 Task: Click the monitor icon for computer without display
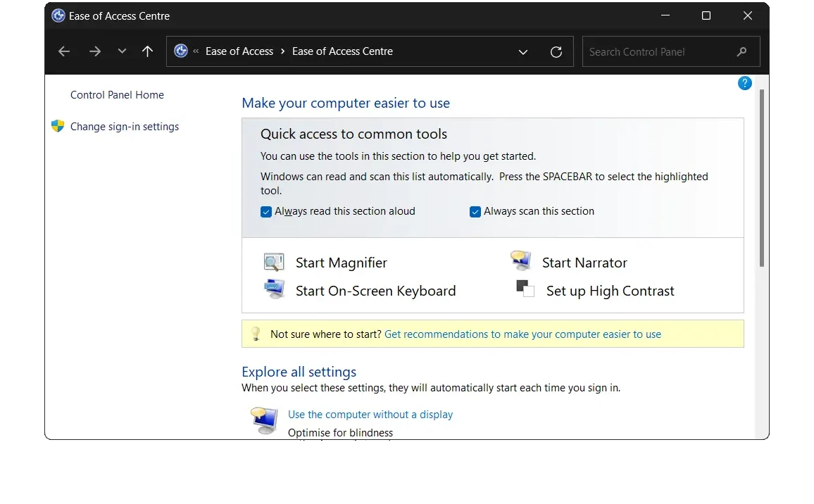coord(264,420)
